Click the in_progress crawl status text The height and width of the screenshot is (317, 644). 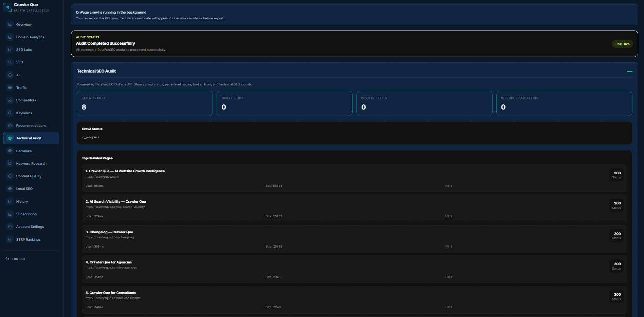tap(90, 137)
